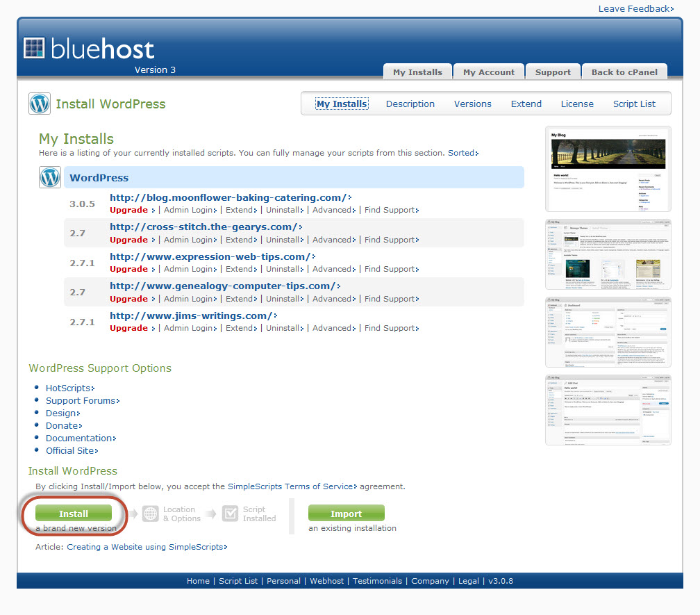Click the Leave Feedback link
This screenshot has height=615, width=700.
[635, 8]
